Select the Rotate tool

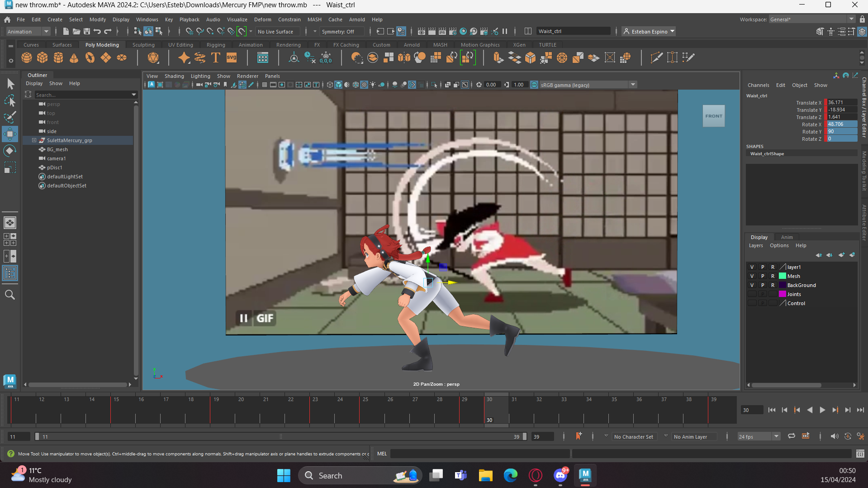pos(10,151)
